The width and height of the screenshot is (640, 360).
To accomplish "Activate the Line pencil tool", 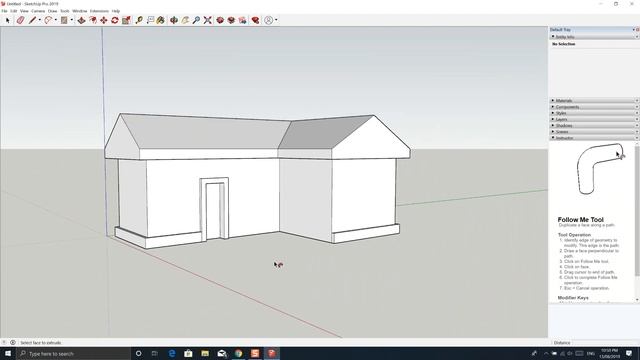I will coord(32,20).
